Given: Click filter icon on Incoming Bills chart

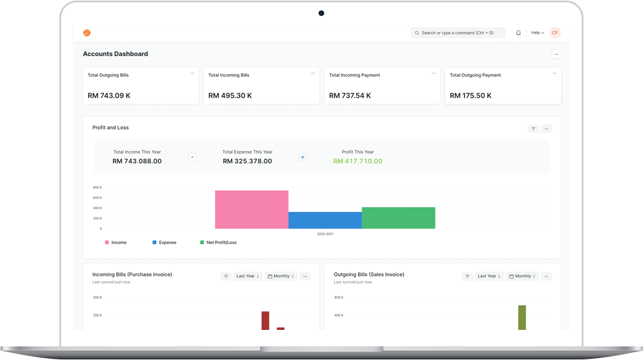Looking at the screenshot, I should click(226, 276).
